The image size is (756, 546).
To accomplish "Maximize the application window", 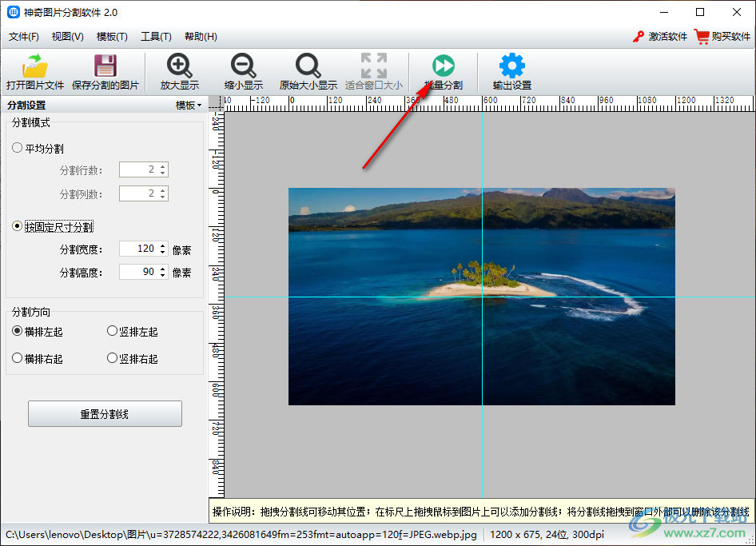I will click(x=700, y=12).
